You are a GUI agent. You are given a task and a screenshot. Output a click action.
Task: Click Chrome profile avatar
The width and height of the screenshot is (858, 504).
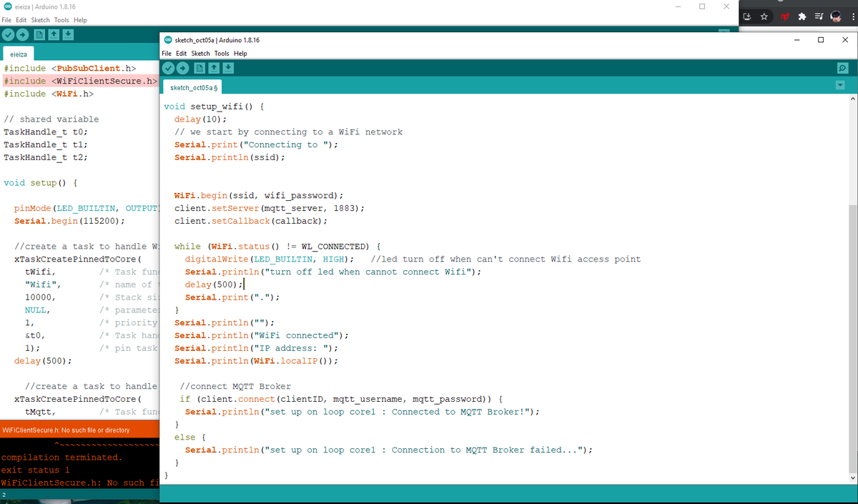[x=835, y=16]
